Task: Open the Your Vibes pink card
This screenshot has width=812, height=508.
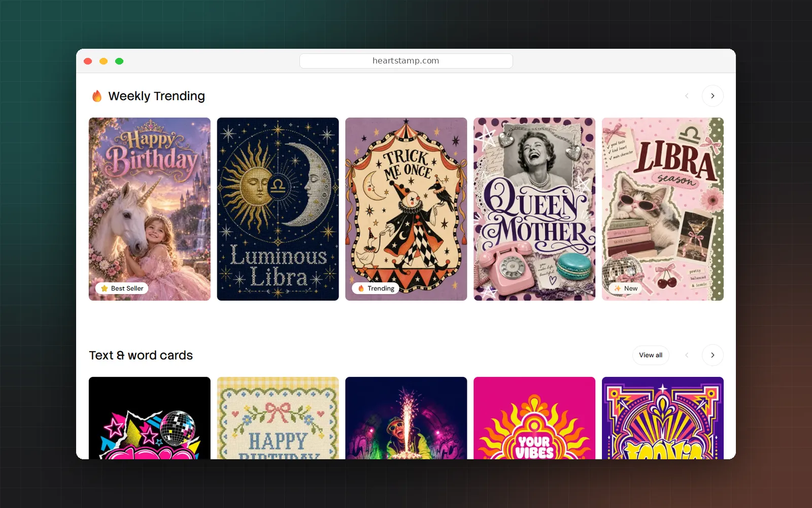Action: [534, 418]
